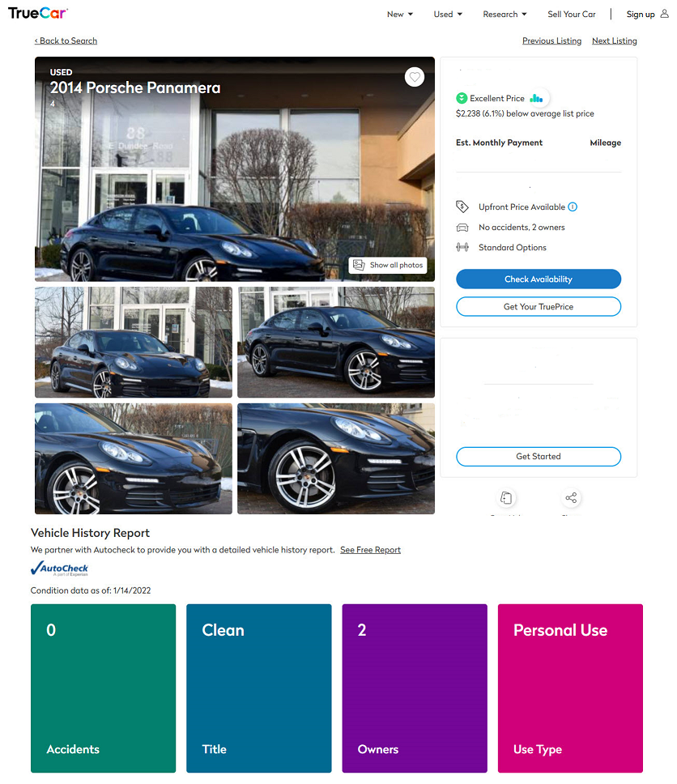
Task: Expand the Used dropdown menu
Action: tap(448, 15)
